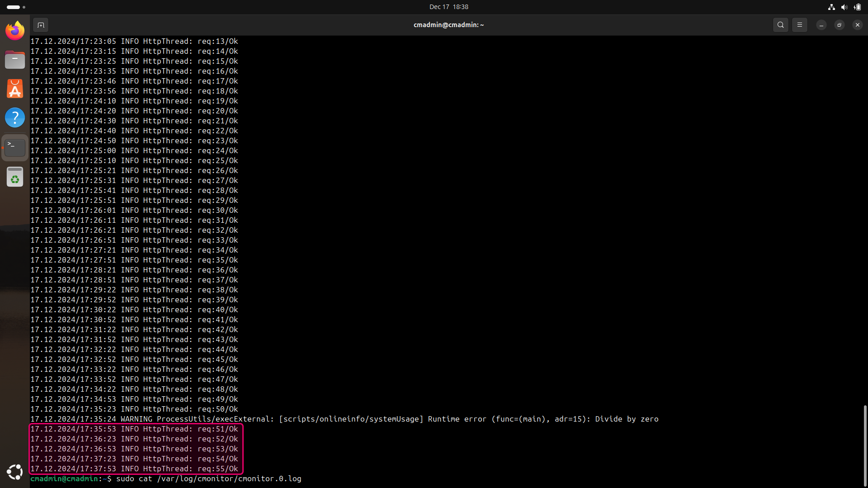Show applications via Ubuntu logo button

tap(15, 472)
